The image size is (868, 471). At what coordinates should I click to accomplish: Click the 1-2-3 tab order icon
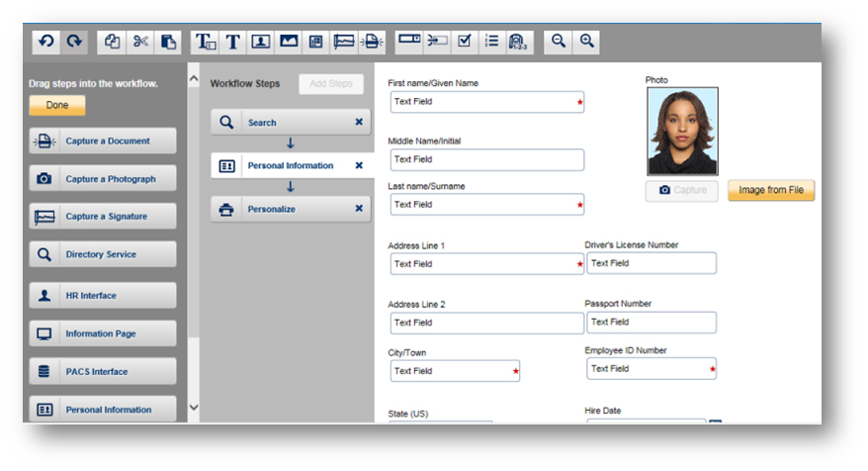pos(520,42)
